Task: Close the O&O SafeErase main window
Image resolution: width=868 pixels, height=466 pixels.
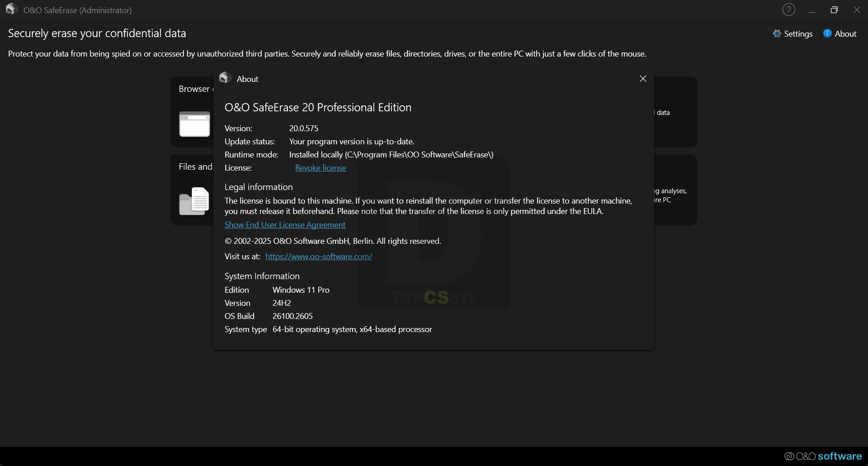Action: [x=857, y=10]
